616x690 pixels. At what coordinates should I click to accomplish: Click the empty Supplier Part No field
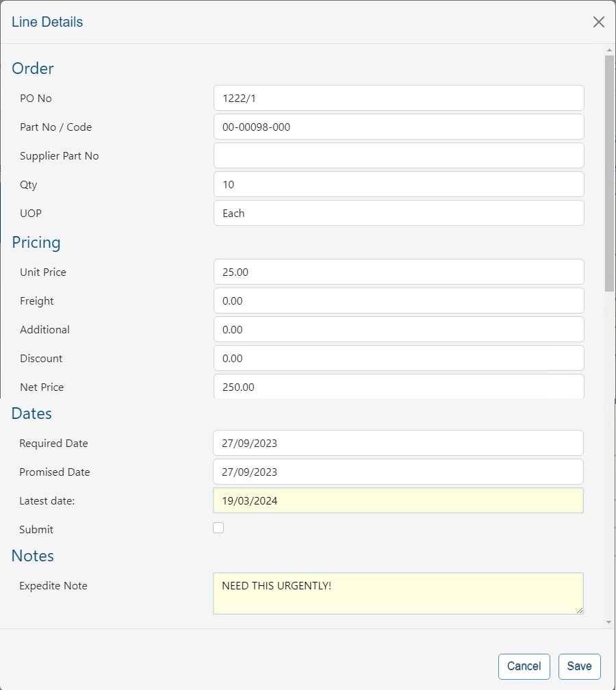pyautogui.click(x=398, y=155)
